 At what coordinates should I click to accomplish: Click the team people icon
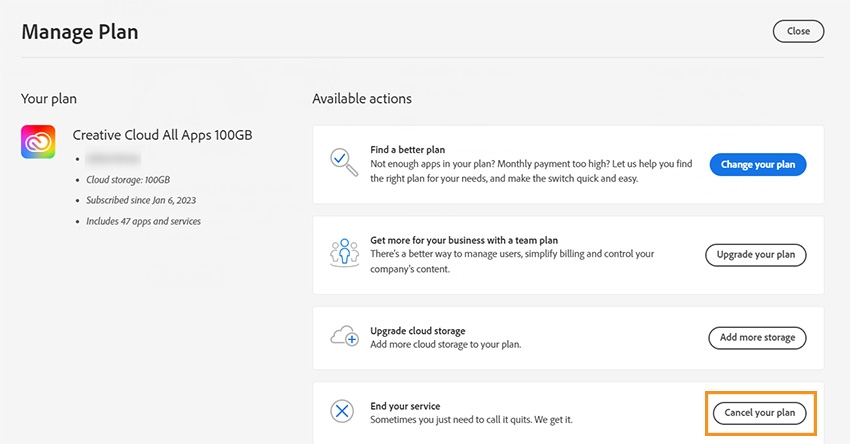tap(344, 253)
